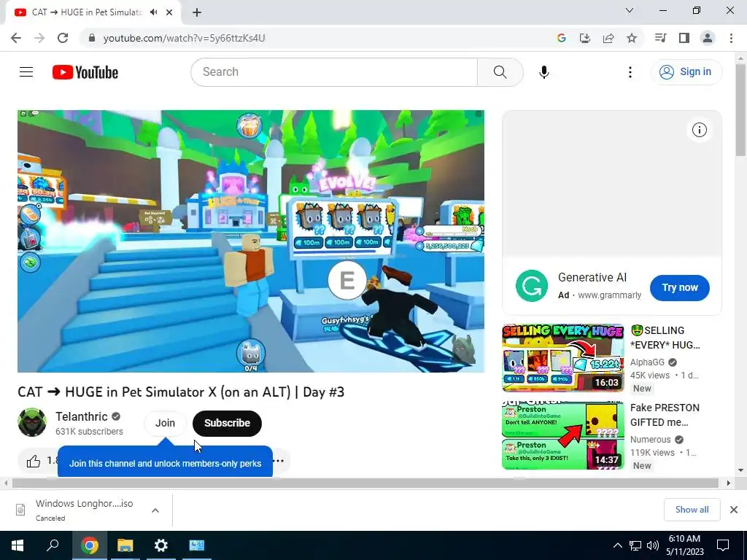Screen dimensions: 747x560
Task: Click the Join membership button
Action: coord(165,423)
